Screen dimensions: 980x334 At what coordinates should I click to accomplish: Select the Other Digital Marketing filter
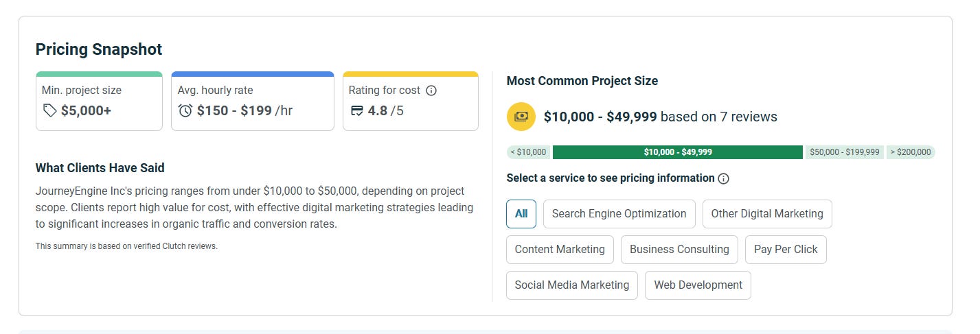[767, 214]
